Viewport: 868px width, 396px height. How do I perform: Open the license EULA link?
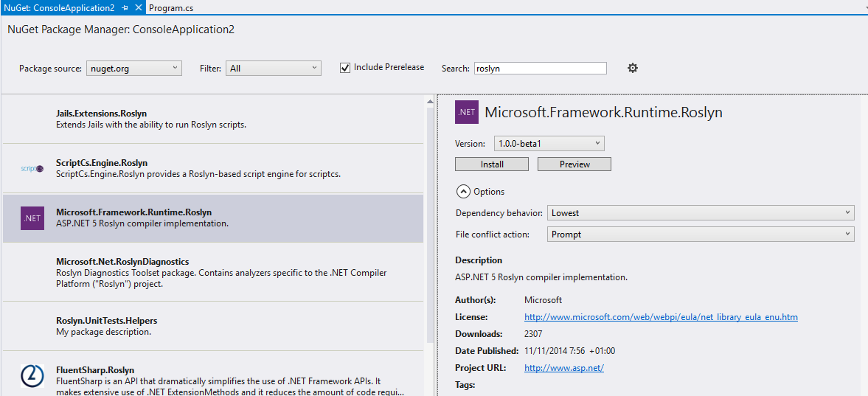pyautogui.click(x=661, y=317)
